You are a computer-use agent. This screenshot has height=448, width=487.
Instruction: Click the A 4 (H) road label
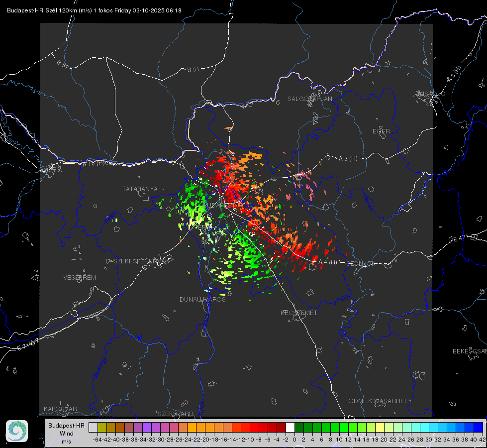(328, 262)
